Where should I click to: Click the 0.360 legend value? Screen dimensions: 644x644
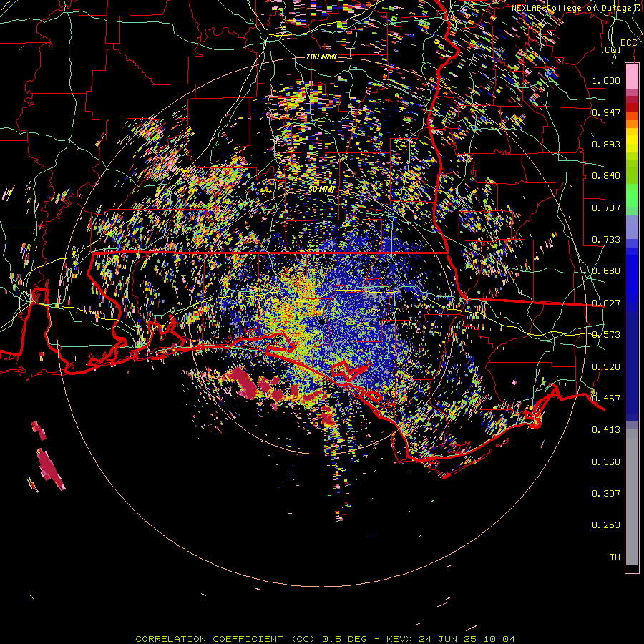tap(606, 462)
